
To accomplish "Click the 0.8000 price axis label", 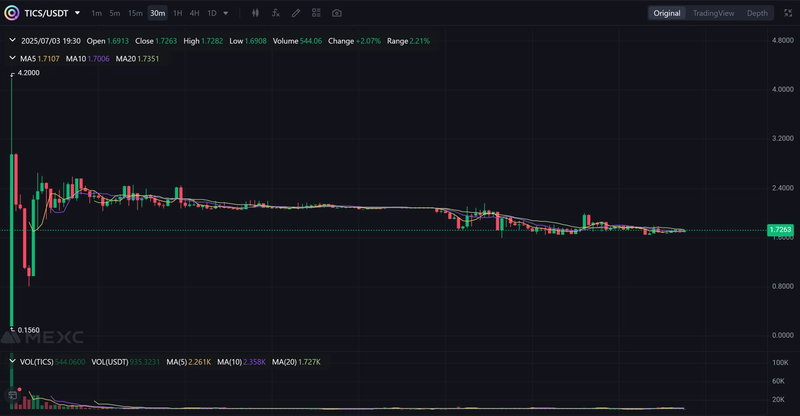I will tap(783, 286).
